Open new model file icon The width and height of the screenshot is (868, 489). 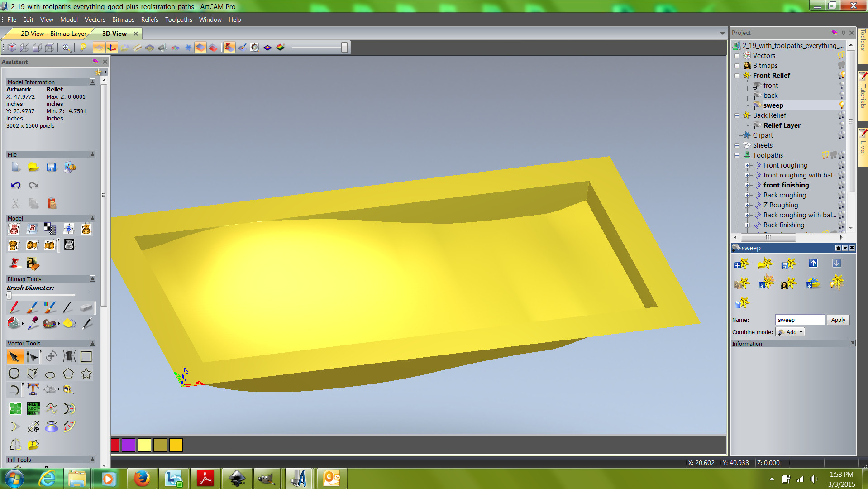click(16, 167)
